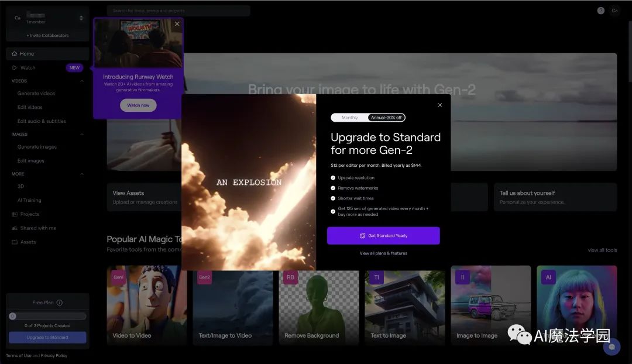632x364 pixels.
Task: Click the Projects icon in sidebar
Action: 15,214
